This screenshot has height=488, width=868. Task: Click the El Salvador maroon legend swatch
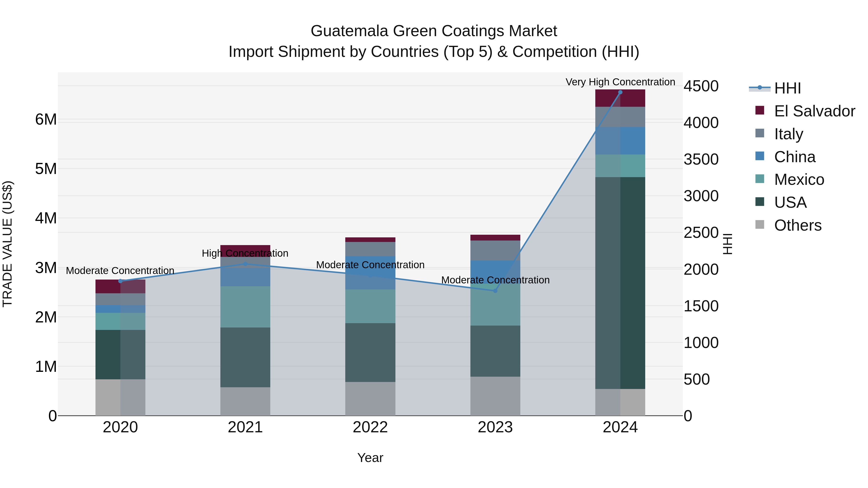pyautogui.click(x=760, y=110)
